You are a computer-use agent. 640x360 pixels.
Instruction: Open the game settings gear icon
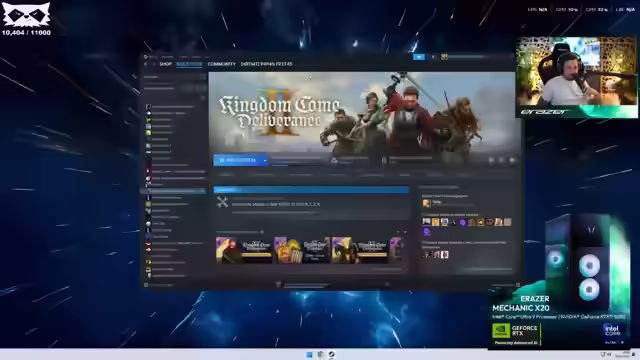pyautogui.click(x=491, y=160)
